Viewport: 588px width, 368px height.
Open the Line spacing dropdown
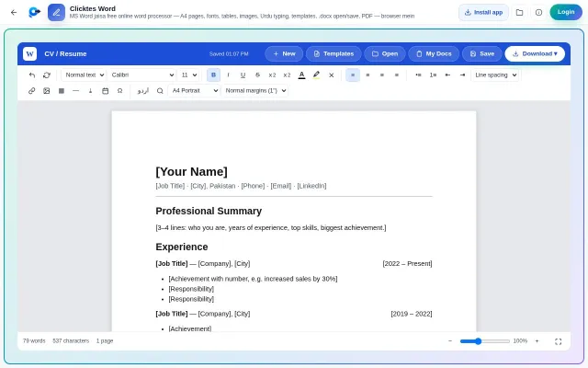click(495, 75)
